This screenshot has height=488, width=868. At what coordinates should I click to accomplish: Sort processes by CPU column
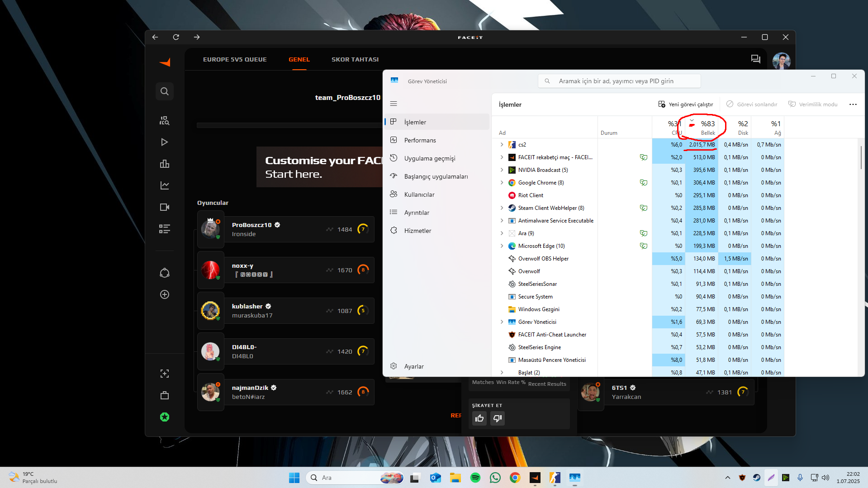point(669,127)
